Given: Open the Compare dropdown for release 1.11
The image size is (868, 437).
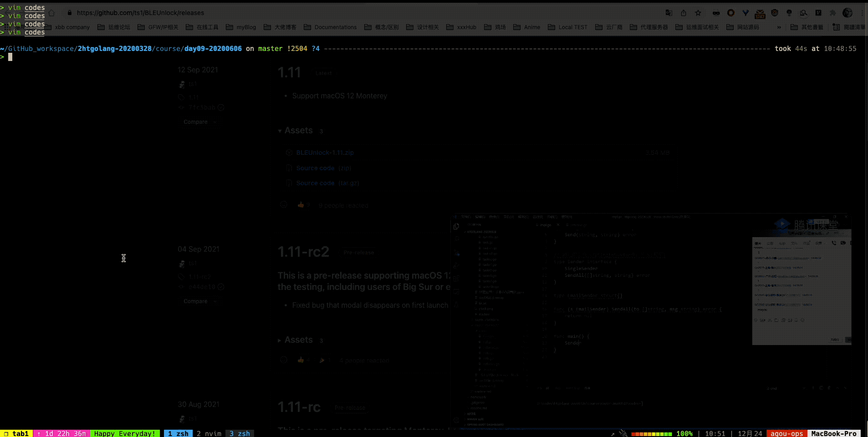Looking at the screenshot, I should click(199, 122).
